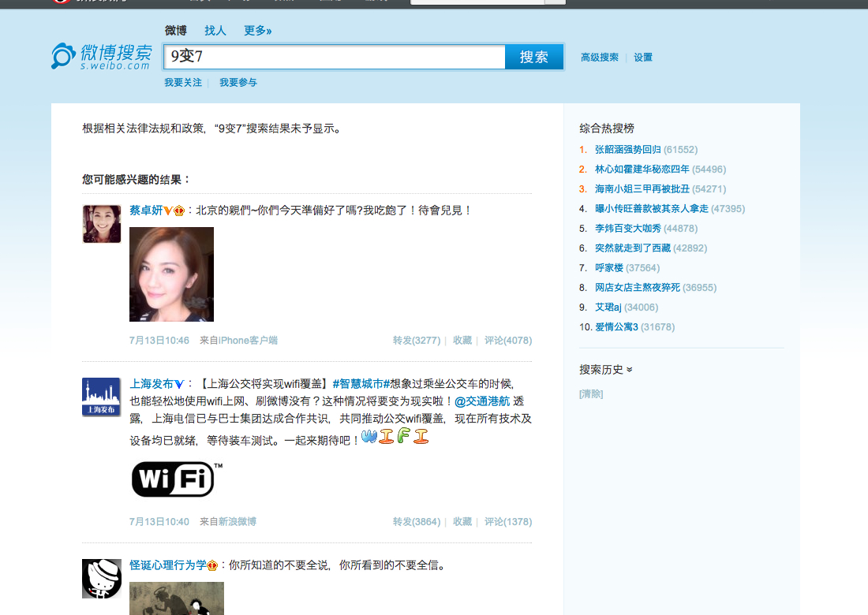Click 来自新浪微博 source link

coord(228,521)
